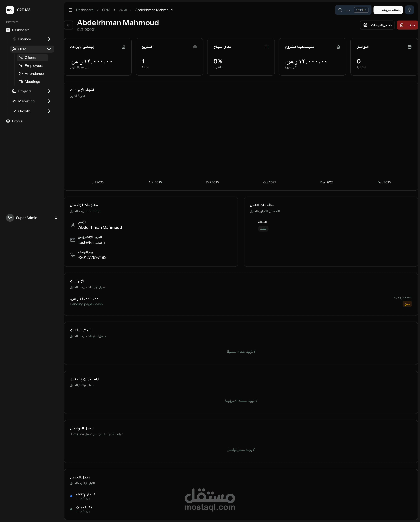Switch light/dark theme with sun icon

pyautogui.click(x=409, y=10)
